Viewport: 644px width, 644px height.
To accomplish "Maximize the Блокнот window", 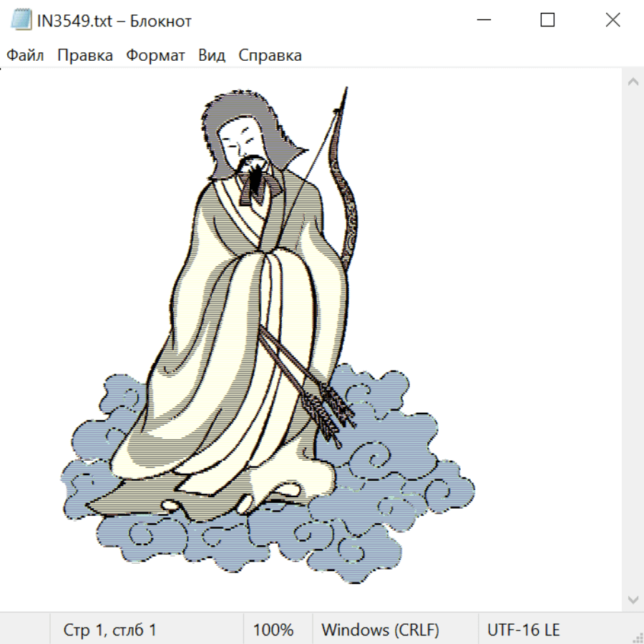I will 547,20.
